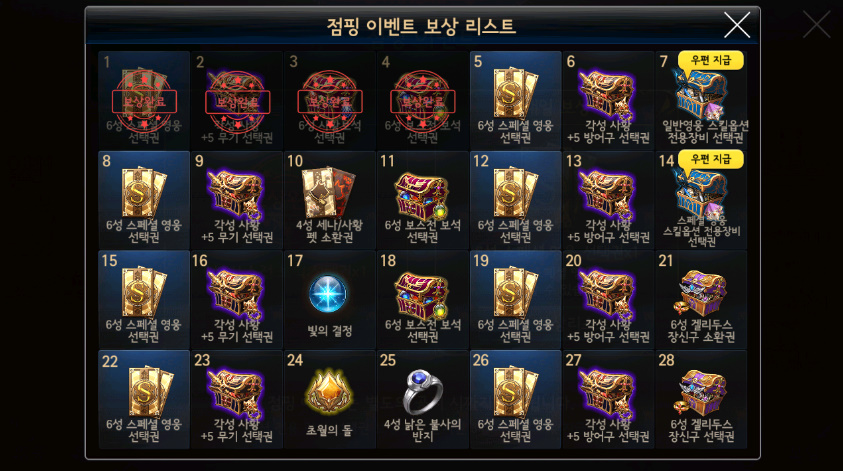Click the day 14 mail delivery badge
This screenshot has height=471, width=843.
click(x=711, y=159)
